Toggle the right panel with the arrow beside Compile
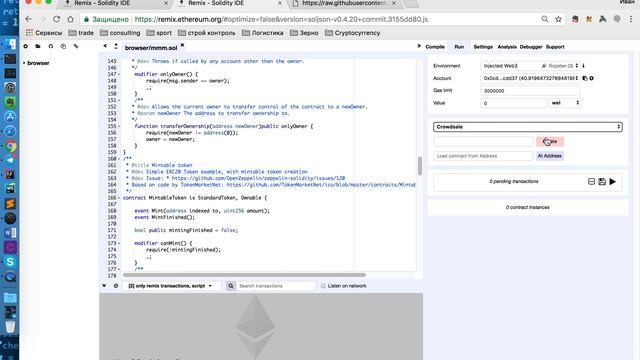Screen dimensions: 640x360 (419, 46)
